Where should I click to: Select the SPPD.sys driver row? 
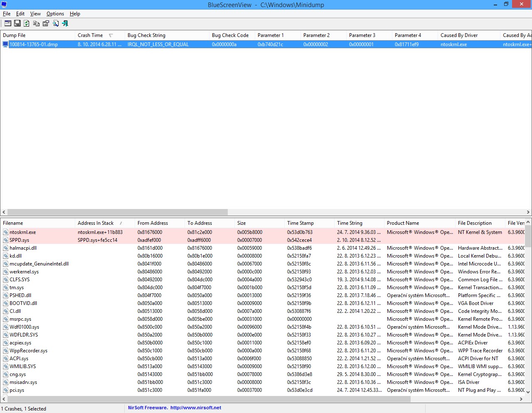263,240
